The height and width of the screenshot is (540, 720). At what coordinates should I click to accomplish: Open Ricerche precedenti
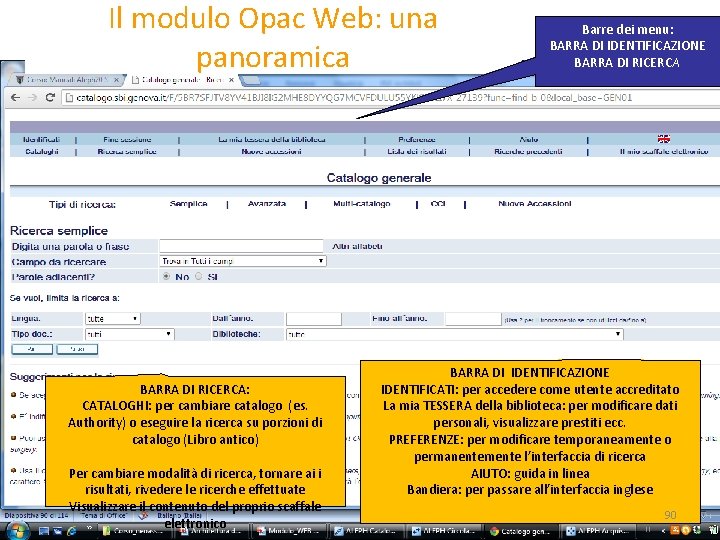pyautogui.click(x=529, y=151)
